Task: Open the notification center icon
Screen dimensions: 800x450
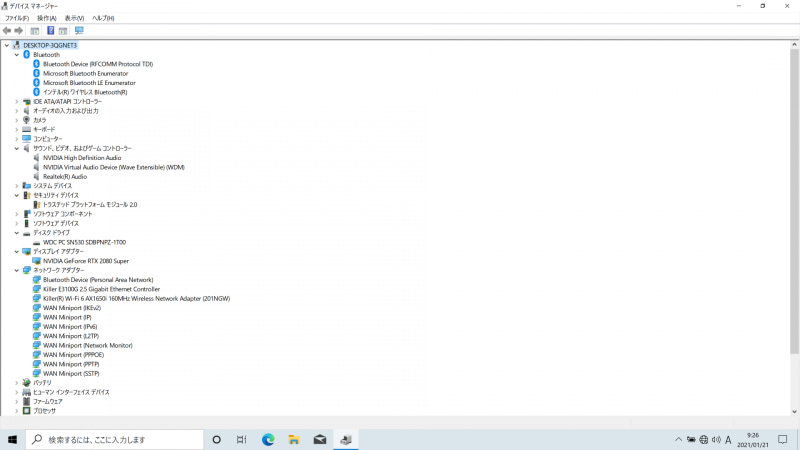Action: click(783, 439)
